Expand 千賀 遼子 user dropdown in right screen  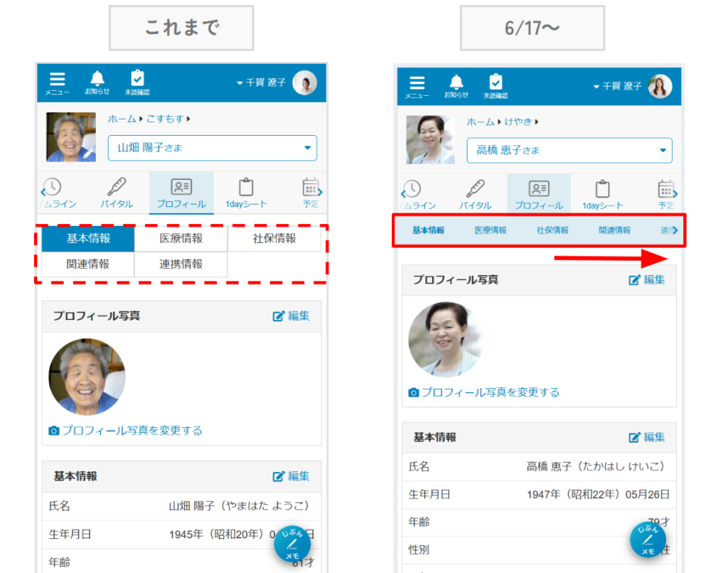(618, 86)
